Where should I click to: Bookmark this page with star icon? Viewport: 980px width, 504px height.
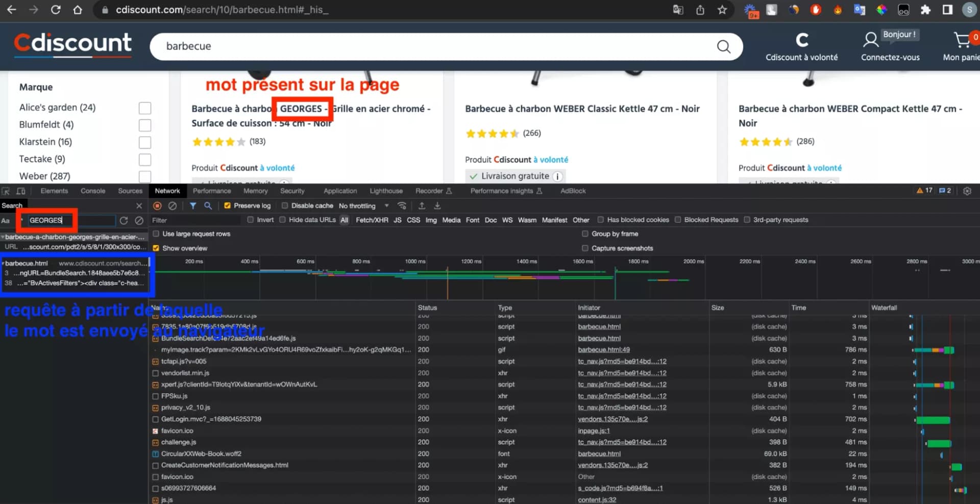point(722,10)
